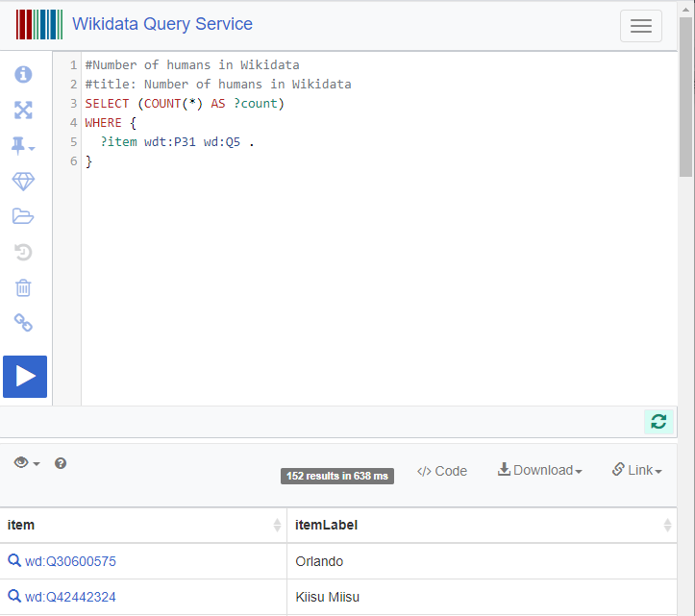Open the Query Builder diamond icon
Screen dimensions: 695x616
click(23, 182)
